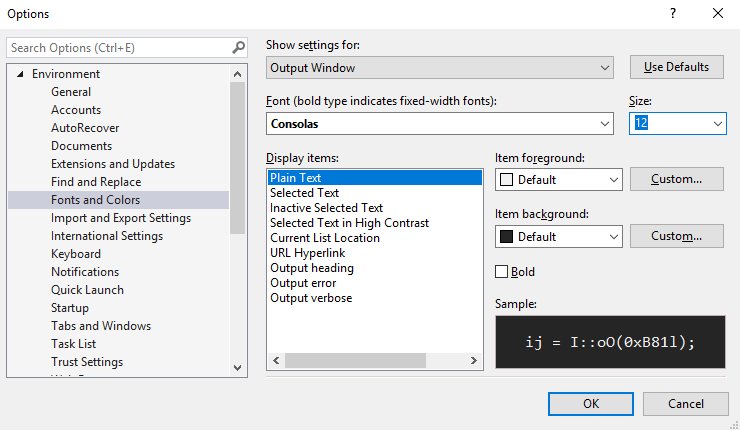Image resolution: width=740 pixels, height=430 pixels.
Task: Select Keyboard in the options tree
Action: coord(76,254)
